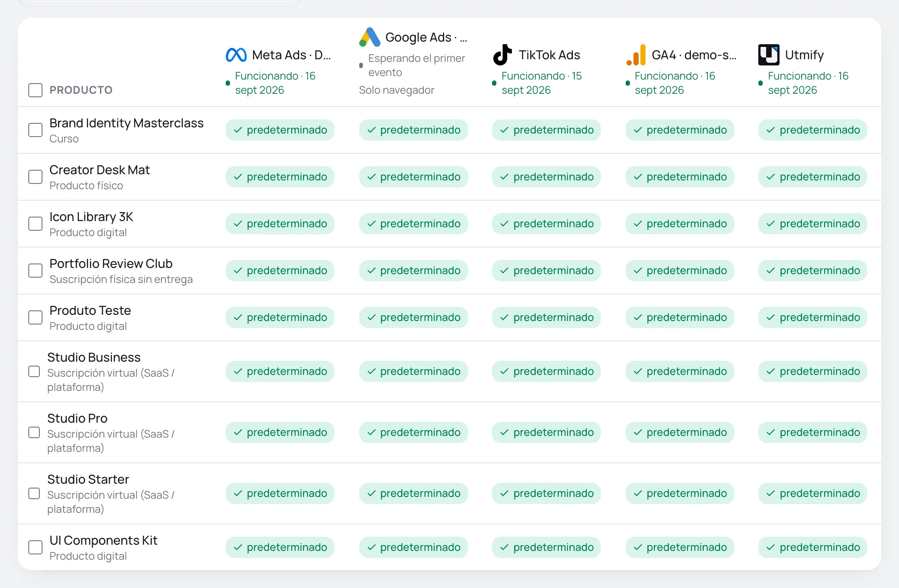This screenshot has width=899, height=588.
Task: Click the Meta Ads logo icon
Action: 236,55
